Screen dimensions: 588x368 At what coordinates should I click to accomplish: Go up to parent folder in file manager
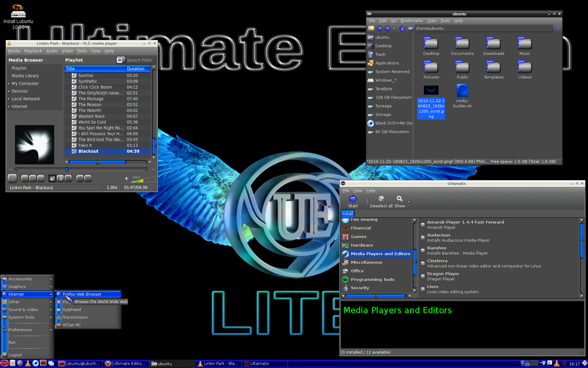[x=402, y=28]
